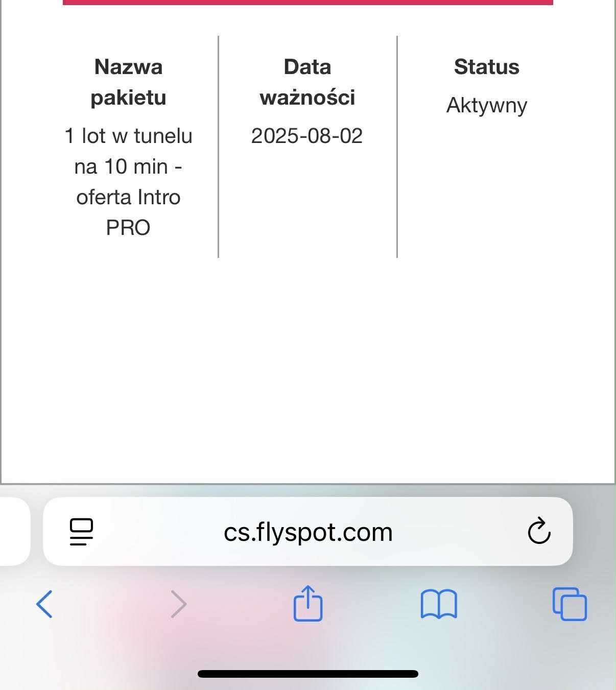
Task: Open page reader menu icon
Action: click(81, 532)
